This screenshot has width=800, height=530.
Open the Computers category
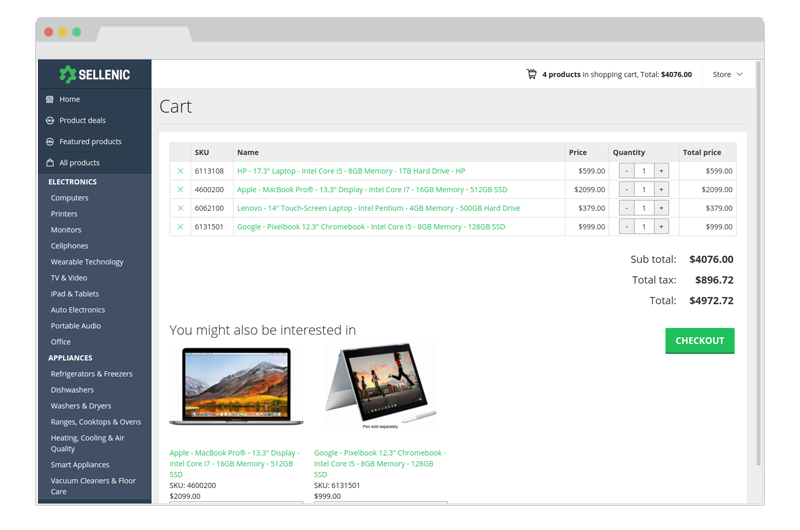click(x=69, y=198)
